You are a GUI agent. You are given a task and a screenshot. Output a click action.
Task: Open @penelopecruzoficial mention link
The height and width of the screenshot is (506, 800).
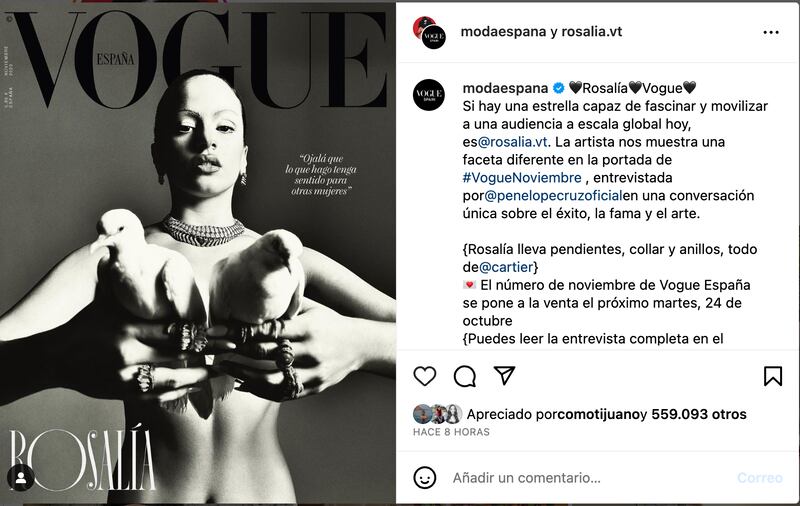[553, 196]
